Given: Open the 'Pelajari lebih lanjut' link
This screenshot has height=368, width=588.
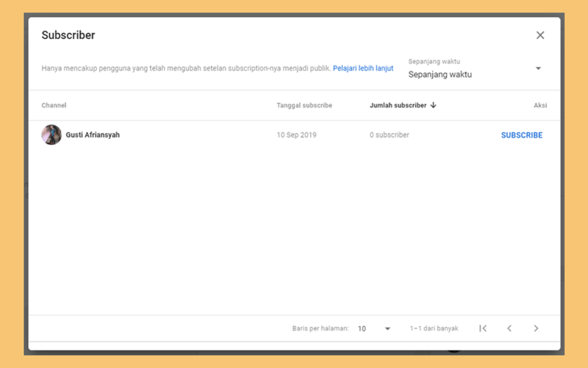Looking at the screenshot, I should coord(363,68).
